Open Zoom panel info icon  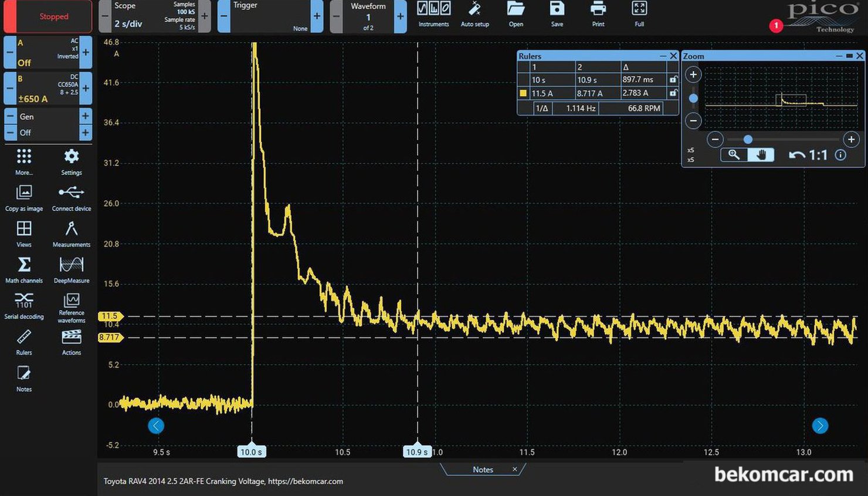coord(840,155)
